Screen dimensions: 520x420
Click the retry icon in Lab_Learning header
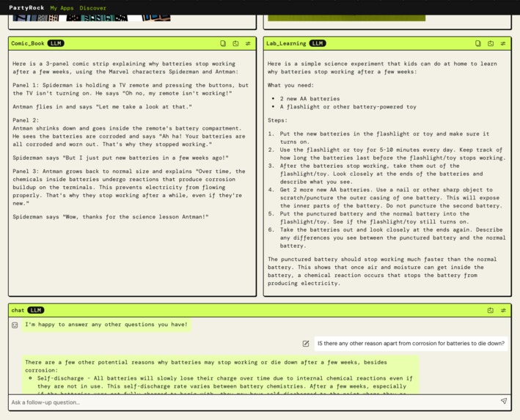491,43
